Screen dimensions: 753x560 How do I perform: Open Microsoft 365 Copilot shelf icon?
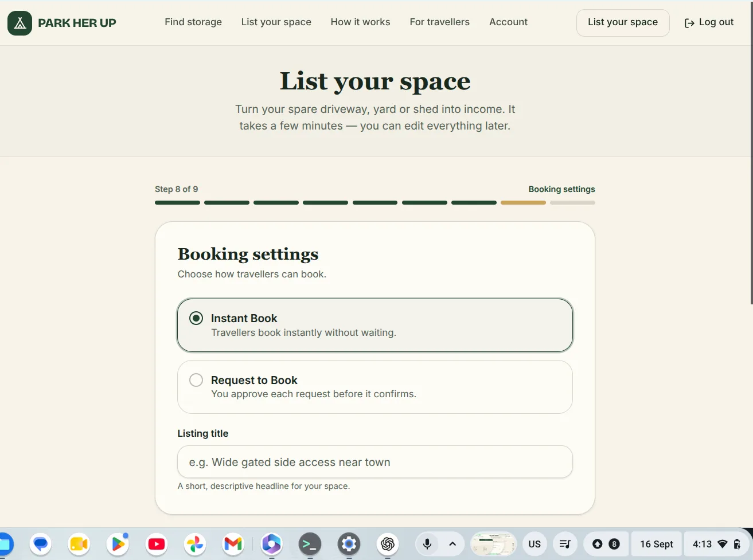tap(272, 544)
